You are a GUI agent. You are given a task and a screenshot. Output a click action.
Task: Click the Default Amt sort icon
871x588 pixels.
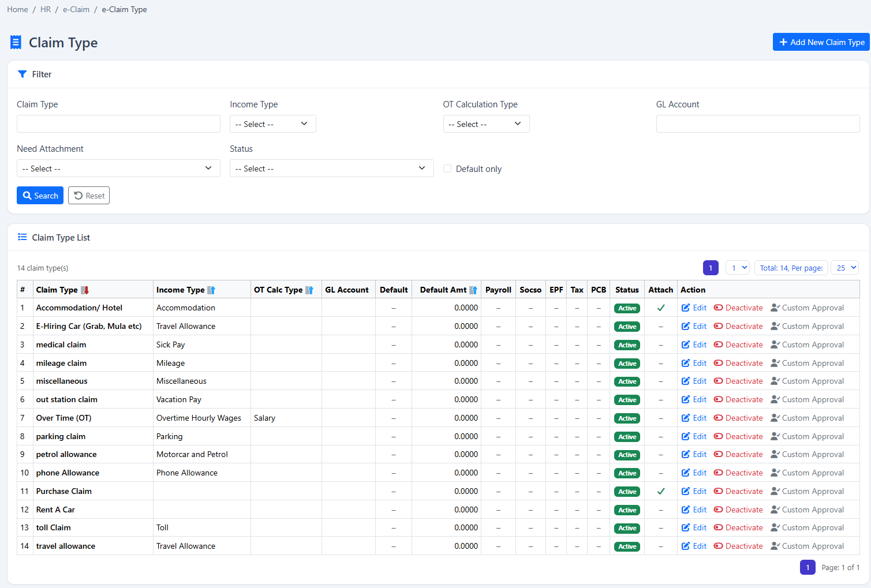[473, 290]
